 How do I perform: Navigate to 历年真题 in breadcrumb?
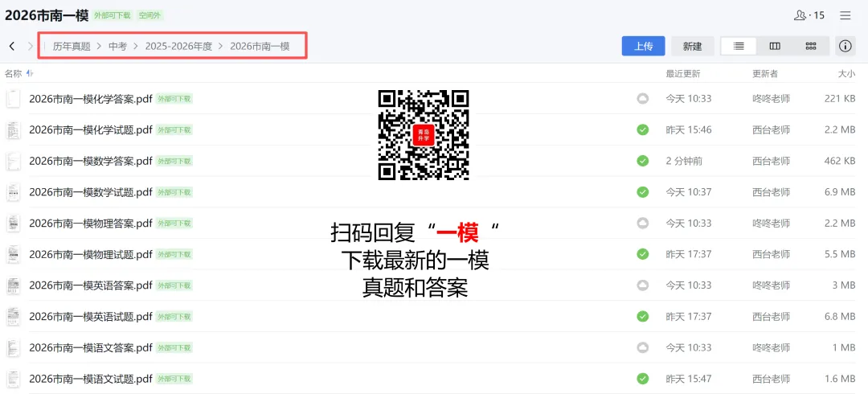72,46
